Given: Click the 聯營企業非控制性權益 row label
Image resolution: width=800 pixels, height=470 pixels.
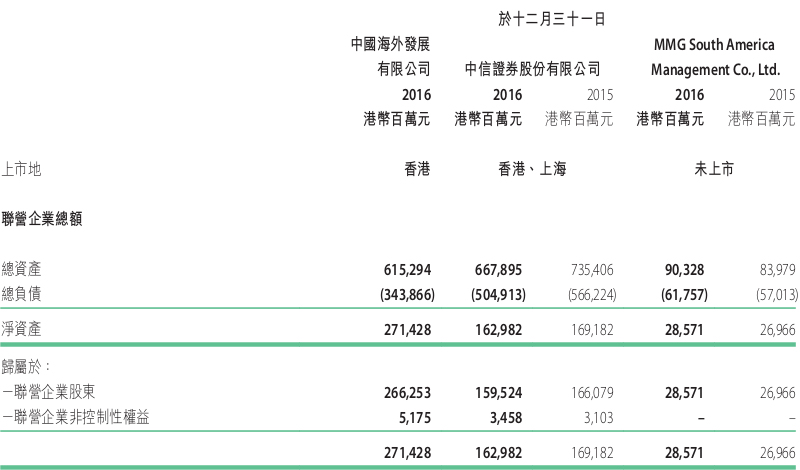Looking at the screenshot, I should [75, 417].
